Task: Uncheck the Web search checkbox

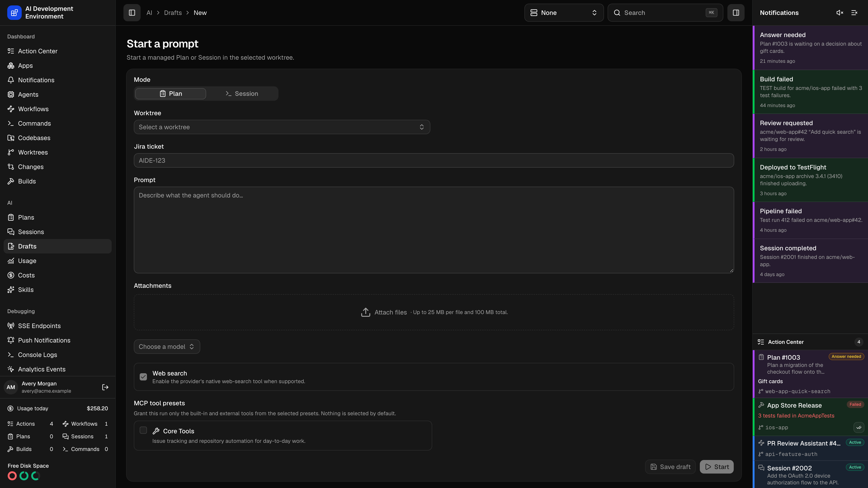Action: [x=143, y=377]
